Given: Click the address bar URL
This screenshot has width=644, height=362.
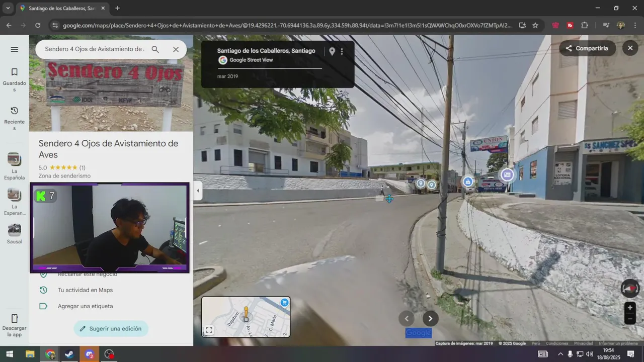Looking at the screenshot, I should pos(287,25).
